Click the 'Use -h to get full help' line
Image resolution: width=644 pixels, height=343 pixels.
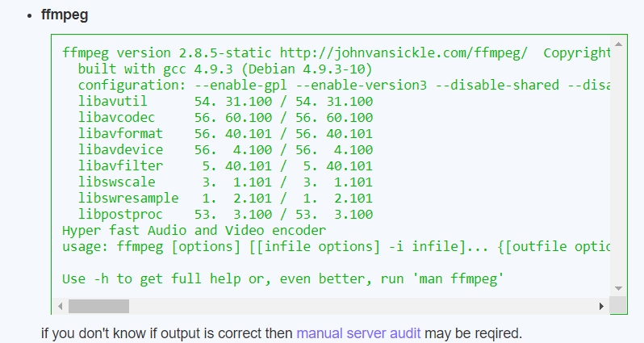(x=283, y=279)
